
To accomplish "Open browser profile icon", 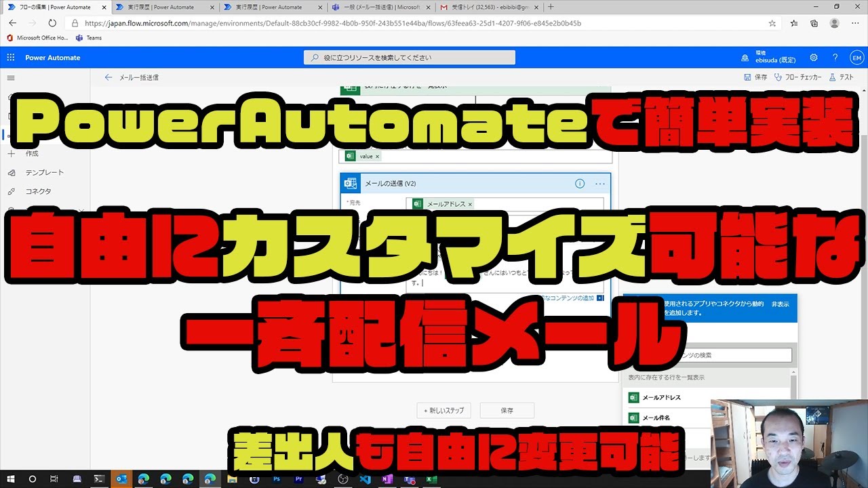I will click(835, 23).
